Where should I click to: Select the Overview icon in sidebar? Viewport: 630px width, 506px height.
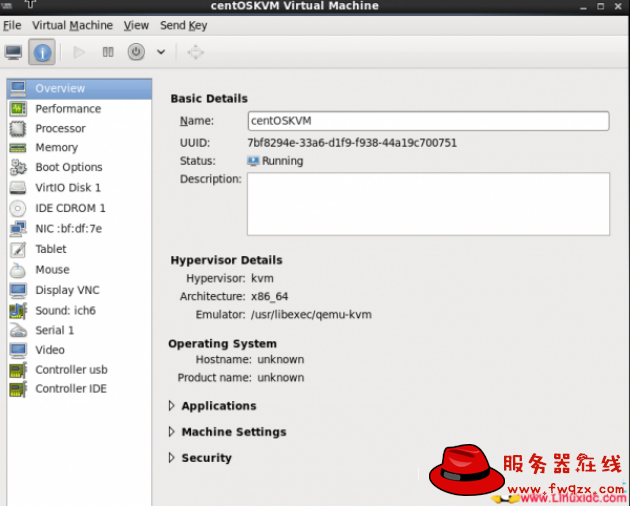(18, 88)
